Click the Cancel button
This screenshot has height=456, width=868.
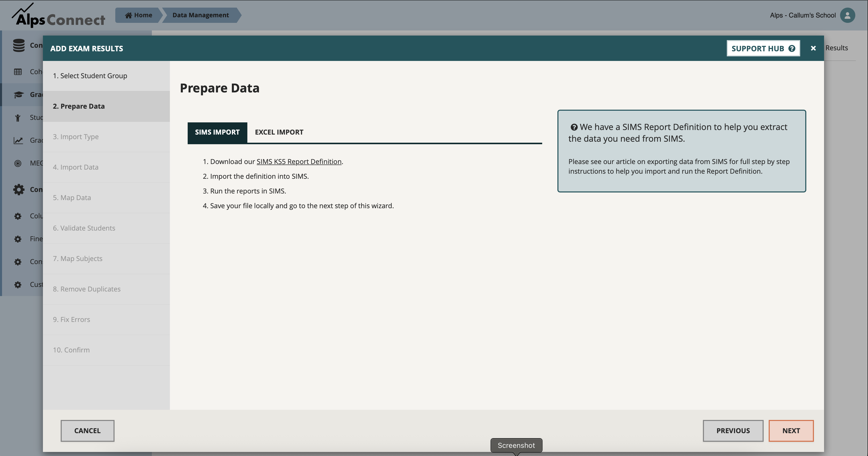click(x=87, y=430)
